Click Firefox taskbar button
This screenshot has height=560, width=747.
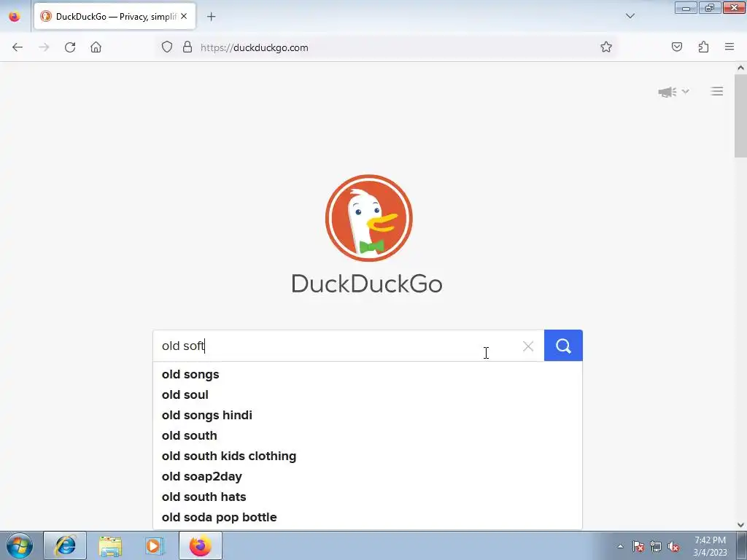point(201,545)
